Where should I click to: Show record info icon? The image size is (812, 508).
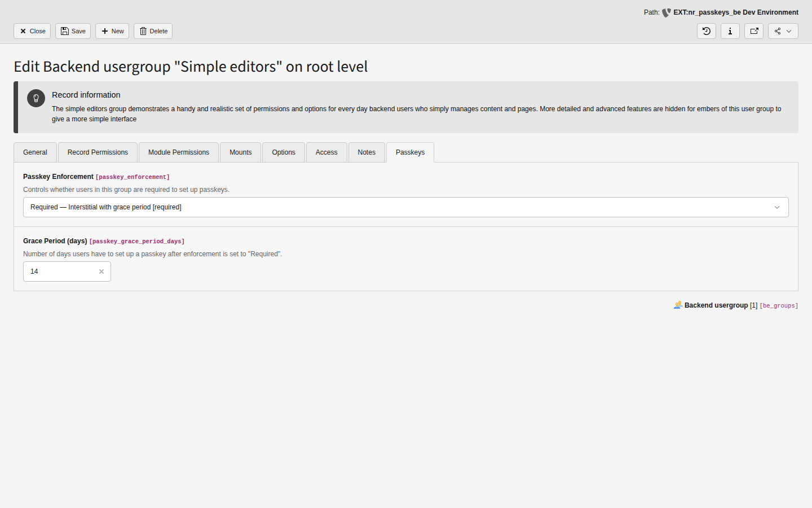coord(730,31)
